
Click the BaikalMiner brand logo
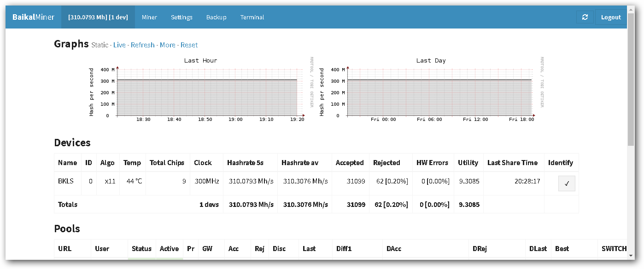[33, 17]
